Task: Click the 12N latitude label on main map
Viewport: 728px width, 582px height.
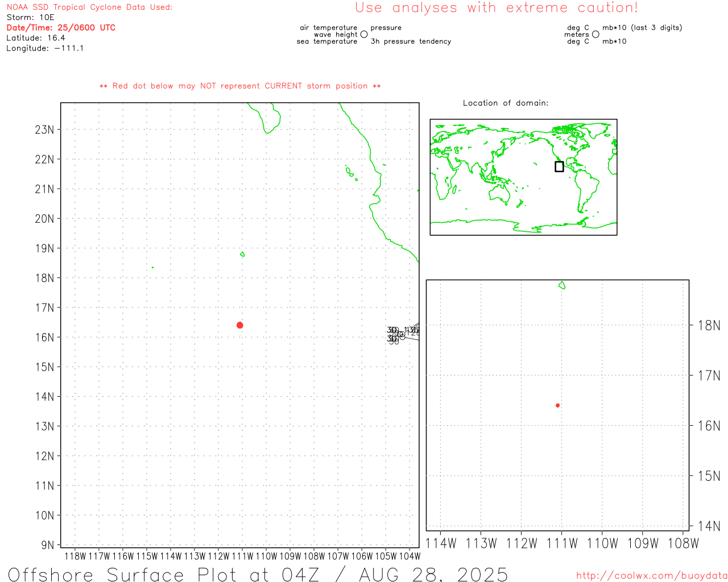Action: 44,456
